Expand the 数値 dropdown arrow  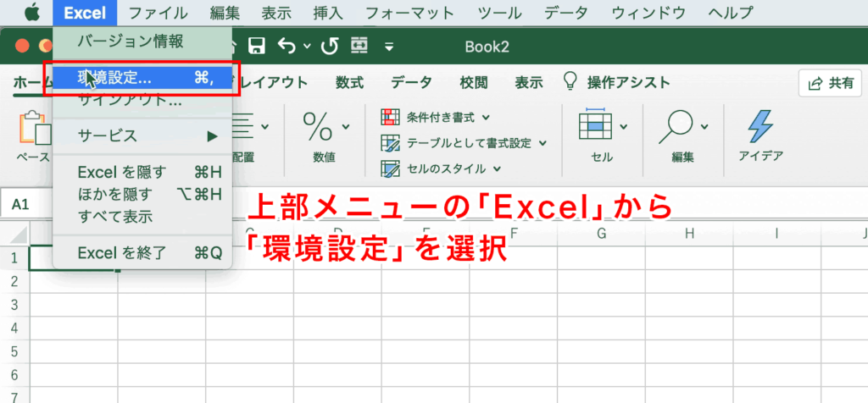tap(346, 127)
